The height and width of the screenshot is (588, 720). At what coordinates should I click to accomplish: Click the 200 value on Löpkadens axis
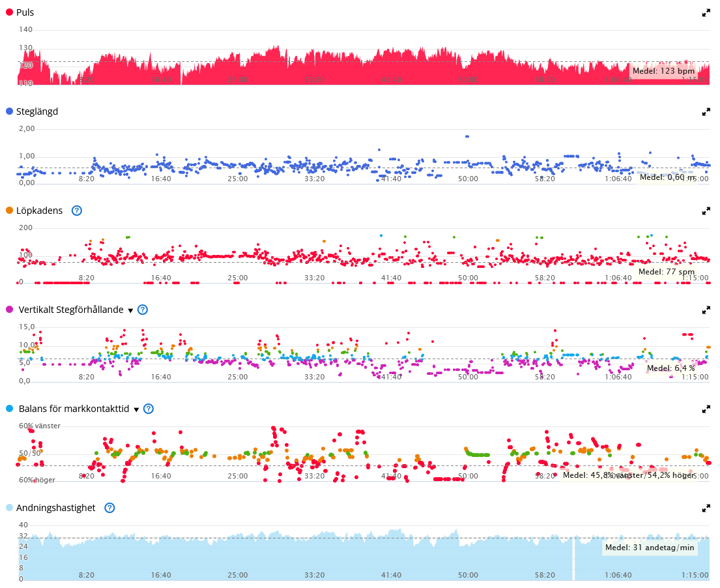[x=25, y=228]
